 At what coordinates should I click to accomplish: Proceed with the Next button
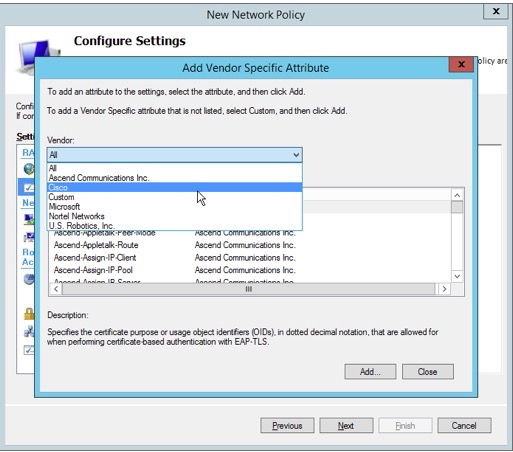point(346,426)
